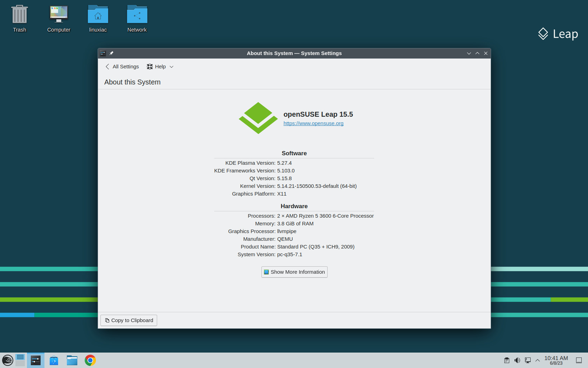Click the Show Desktop taskbar icon
Viewport: 588px width, 368px height.
[x=579, y=360]
